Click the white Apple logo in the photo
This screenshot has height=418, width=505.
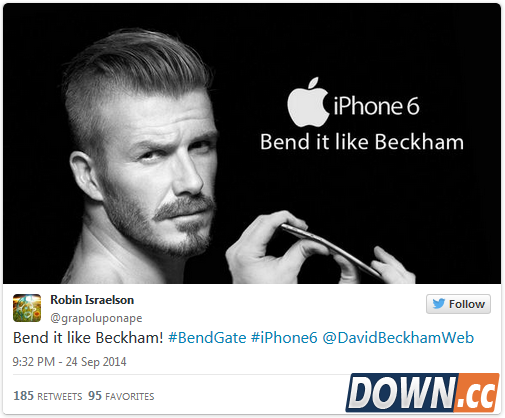308,102
